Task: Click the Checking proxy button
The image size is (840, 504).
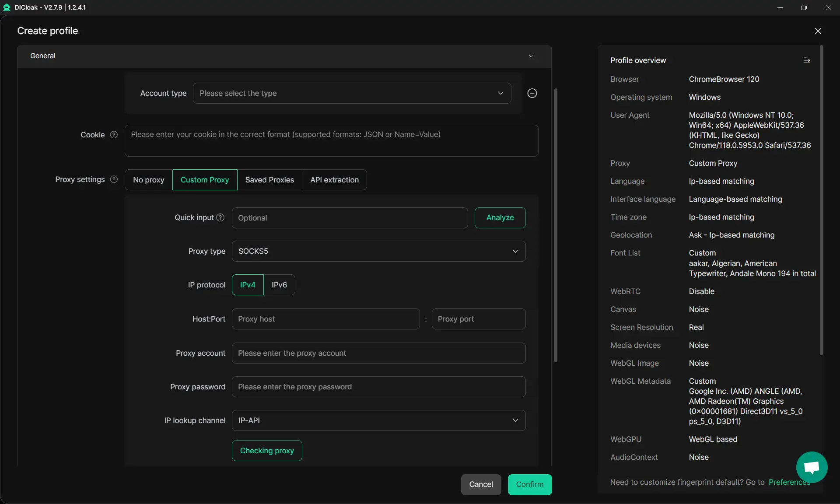Action: 267,451
